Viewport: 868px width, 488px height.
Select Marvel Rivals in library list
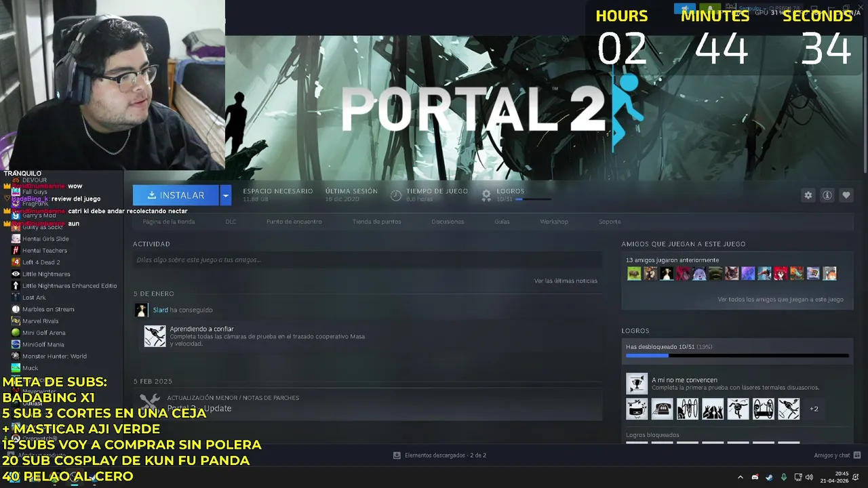(41, 321)
